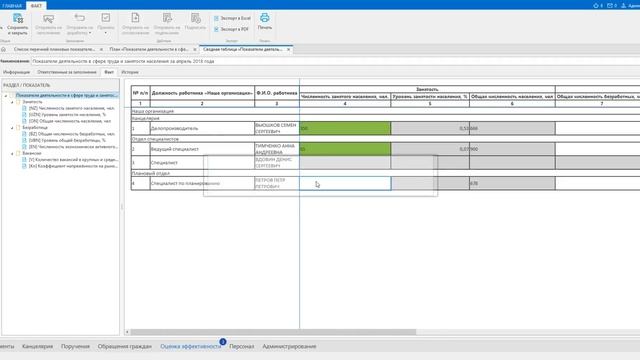This screenshot has width=640, height=360.
Task: Close the Список перечней плановых показателей tab
Action: tap(101, 49)
